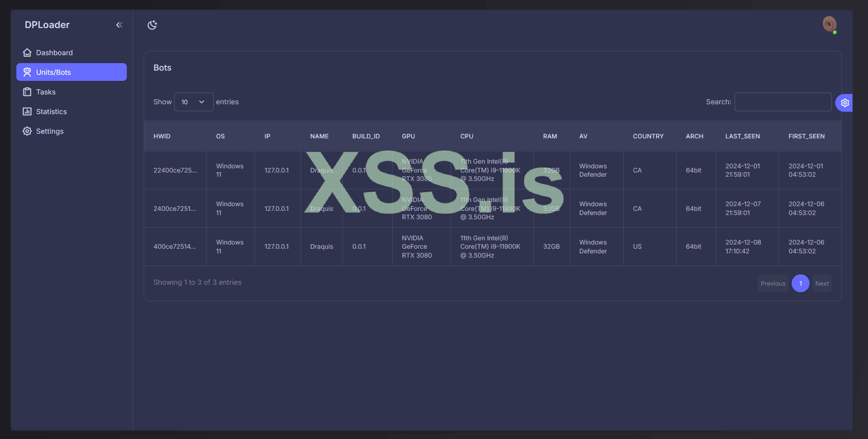This screenshot has height=439, width=868.
Task: Open the floating settings gear panel
Action: point(845,103)
